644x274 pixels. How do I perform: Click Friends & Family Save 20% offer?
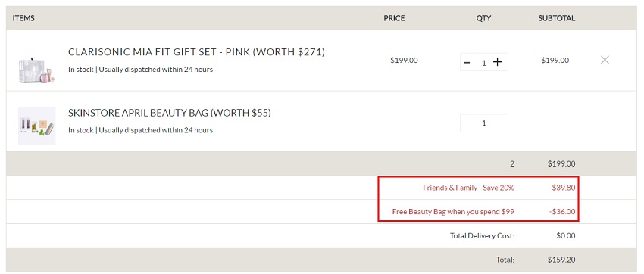(x=469, y=188)
